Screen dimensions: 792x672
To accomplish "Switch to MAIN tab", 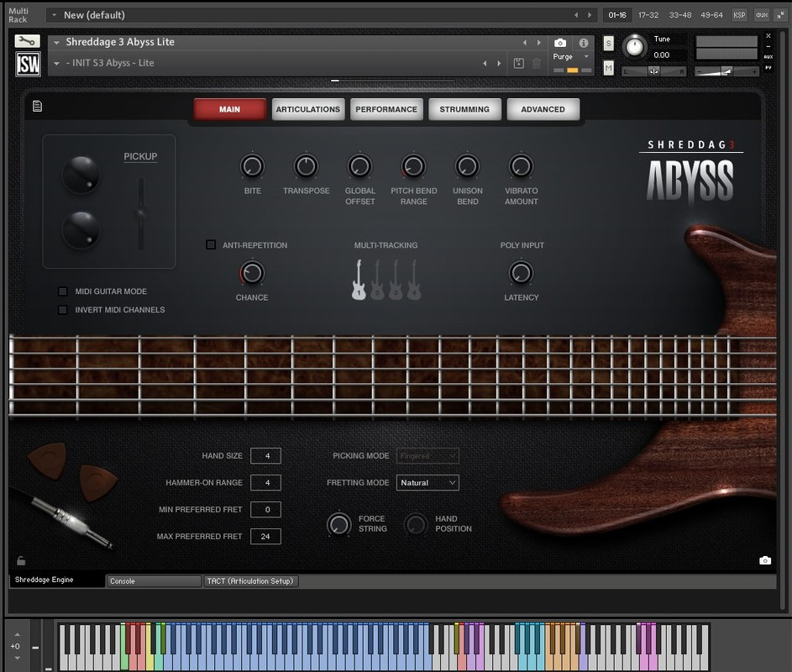I will pos(230,109).
